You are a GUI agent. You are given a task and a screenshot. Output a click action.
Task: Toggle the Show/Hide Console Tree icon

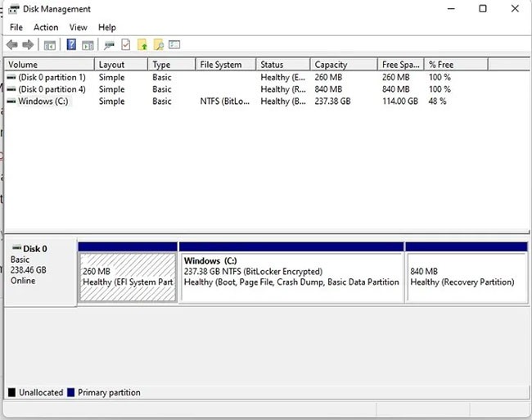tap(50, 44)
